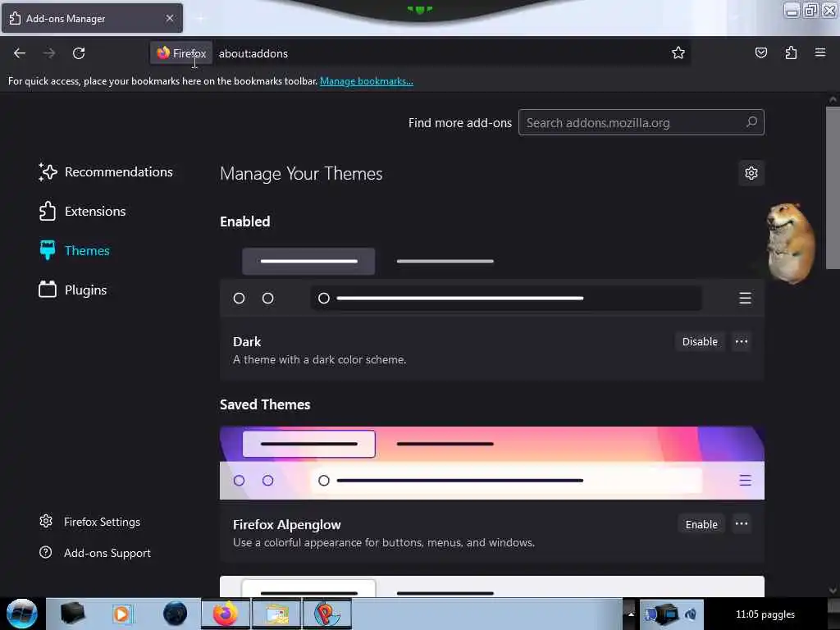840x630 pixels.
Task: Select the Add-ons Manager tab
Action: point(92,18)
